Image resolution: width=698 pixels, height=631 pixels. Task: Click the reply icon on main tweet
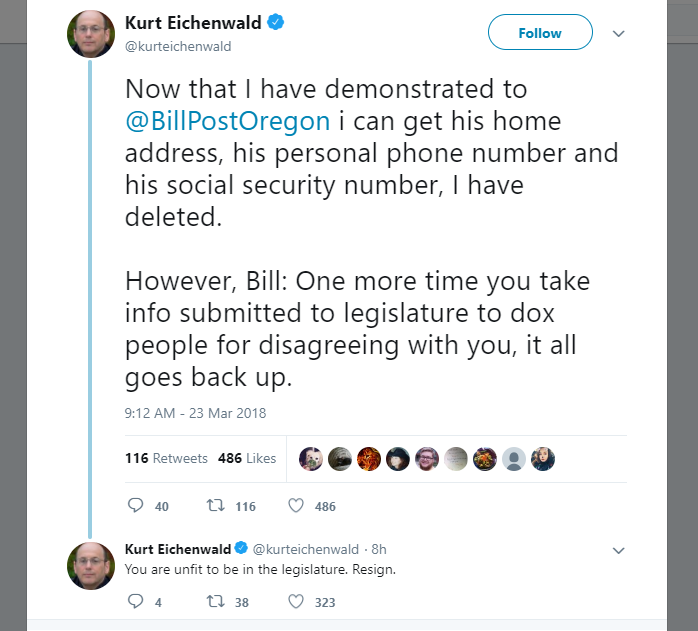[135, 505]
